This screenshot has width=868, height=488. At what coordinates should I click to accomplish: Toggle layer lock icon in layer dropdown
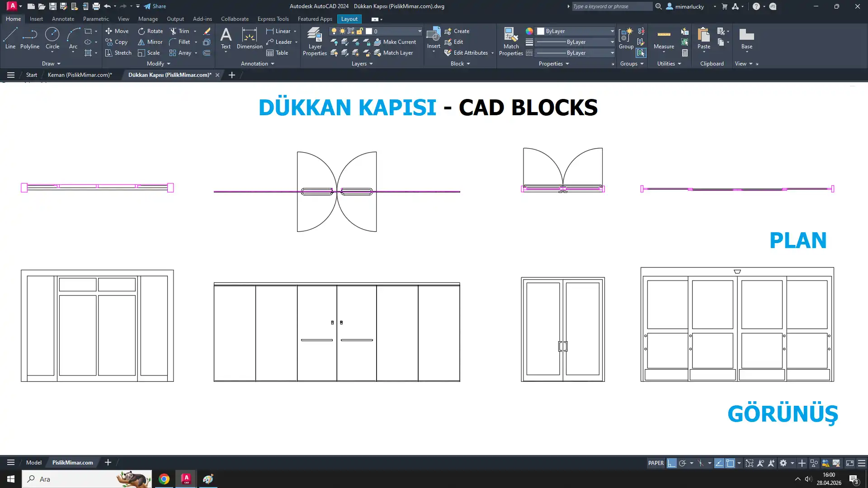(x=360, y=31)
